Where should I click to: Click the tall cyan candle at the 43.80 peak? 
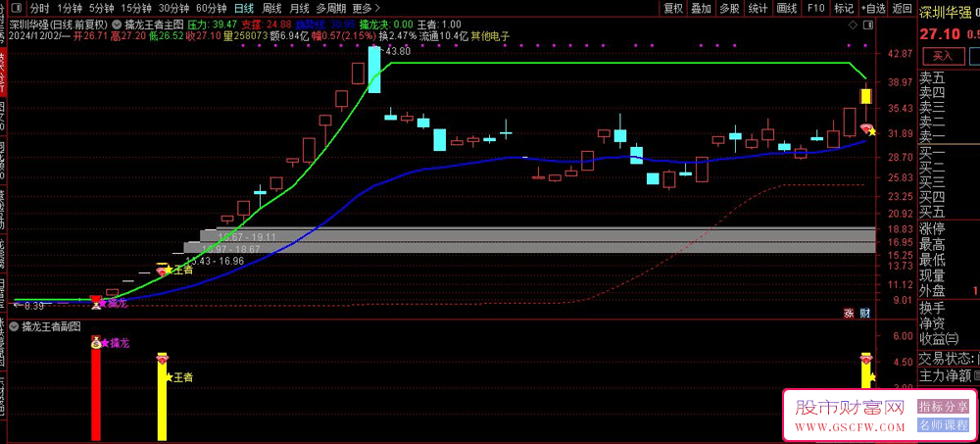pos(373,70)
